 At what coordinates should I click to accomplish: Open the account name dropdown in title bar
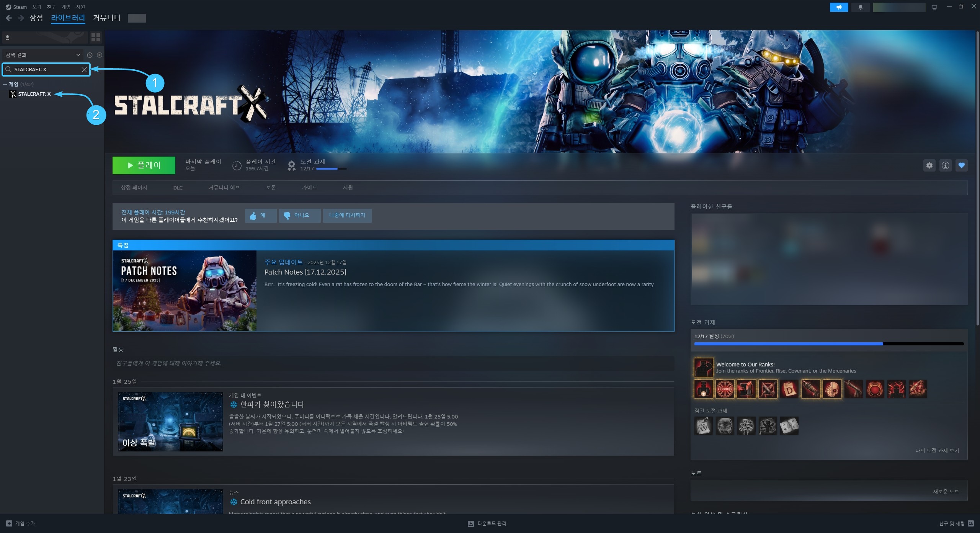coord(898,7)
